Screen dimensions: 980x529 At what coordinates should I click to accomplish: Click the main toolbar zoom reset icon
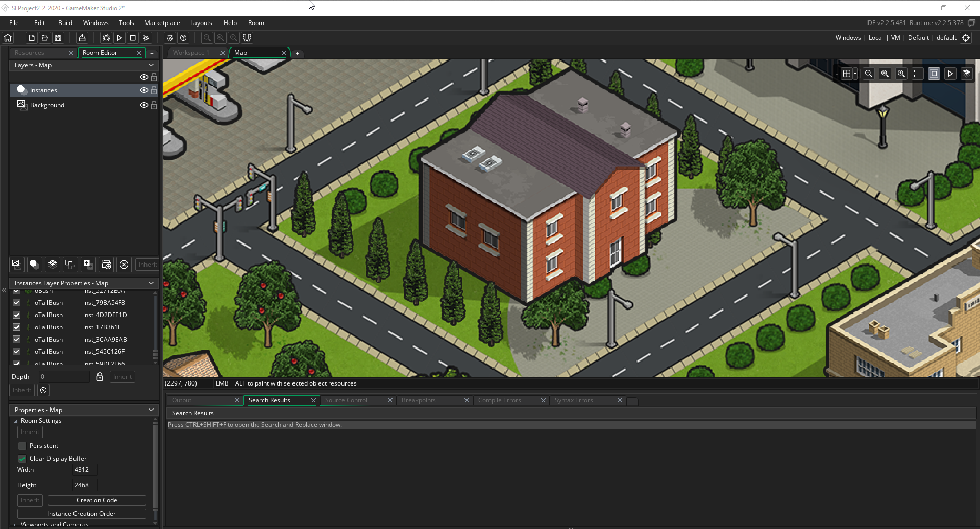pos(220,38)
